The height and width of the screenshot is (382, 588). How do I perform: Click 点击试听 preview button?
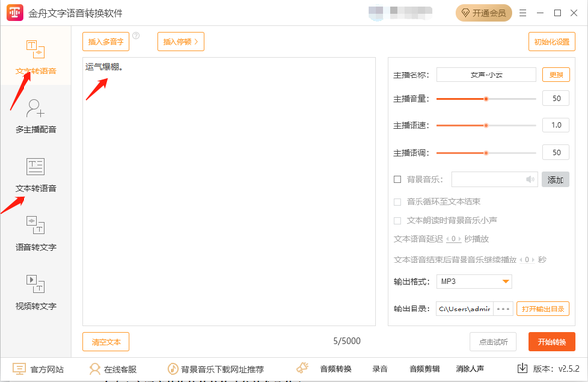(494, 342)
